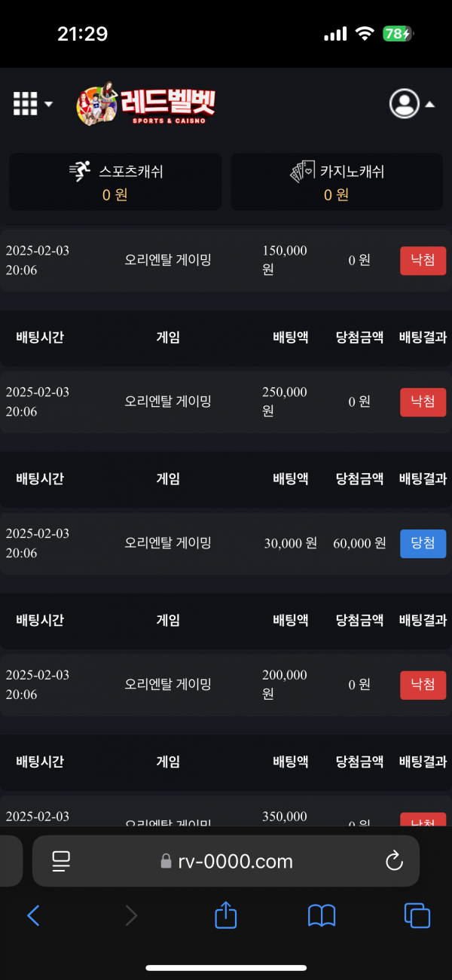
Task: Tap the rv-0000.com address bar
Action: click(226, 861)
